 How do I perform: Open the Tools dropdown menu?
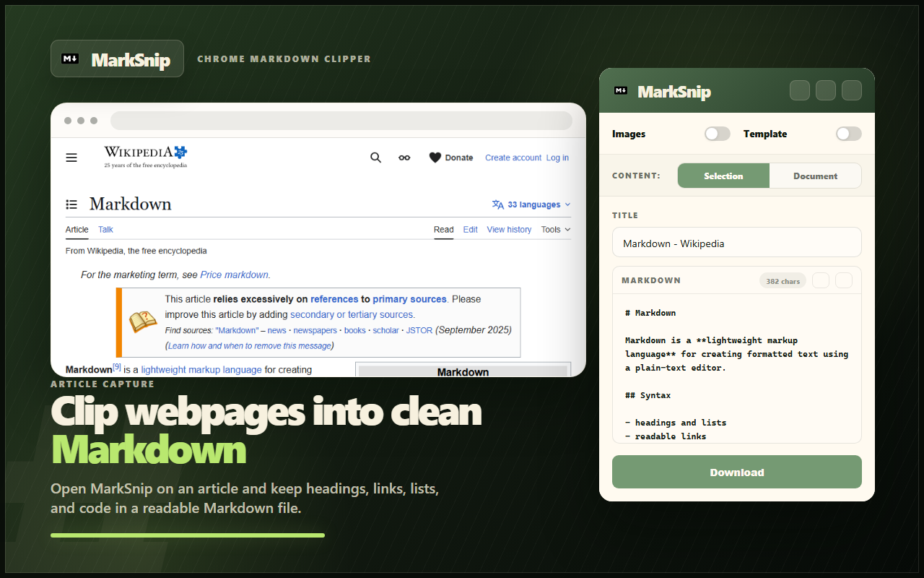pos(556,230)
